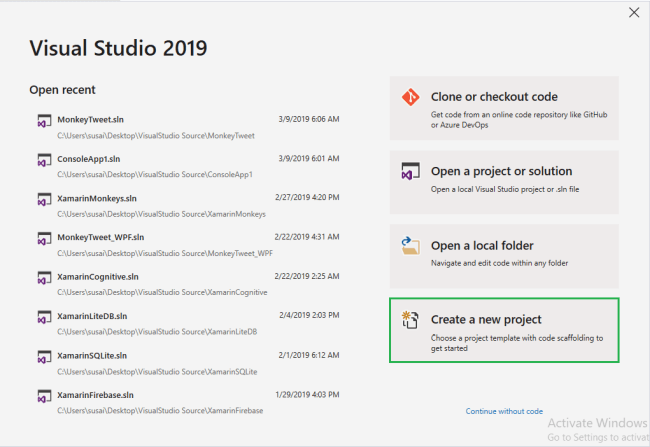Choose Open a project or solution
Viewport: 650px width, 447px height.
pyautogui.click(x=504, y=179)
